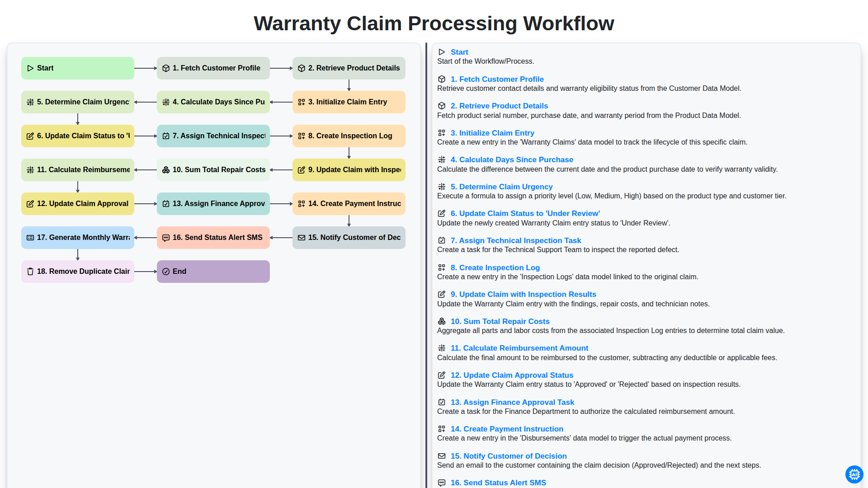Click the report icon on Generate Monthly node
This screenshot has height=488, width=868.
coord(30,238)
